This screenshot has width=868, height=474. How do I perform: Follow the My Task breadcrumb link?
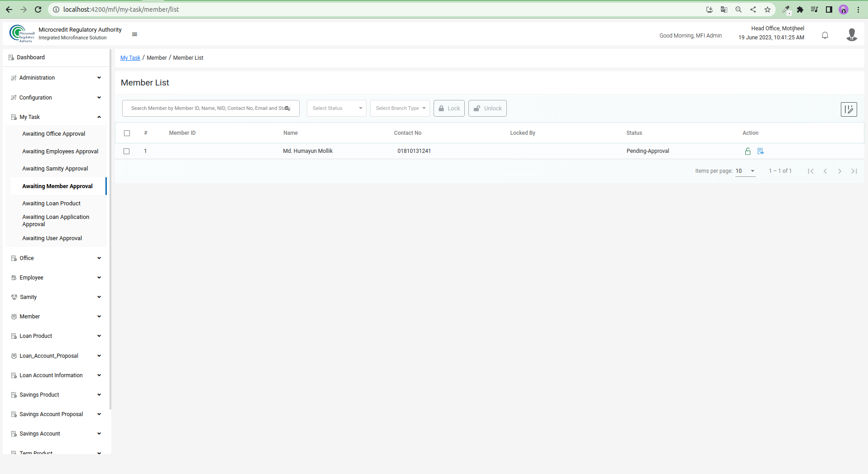[130, 58]
